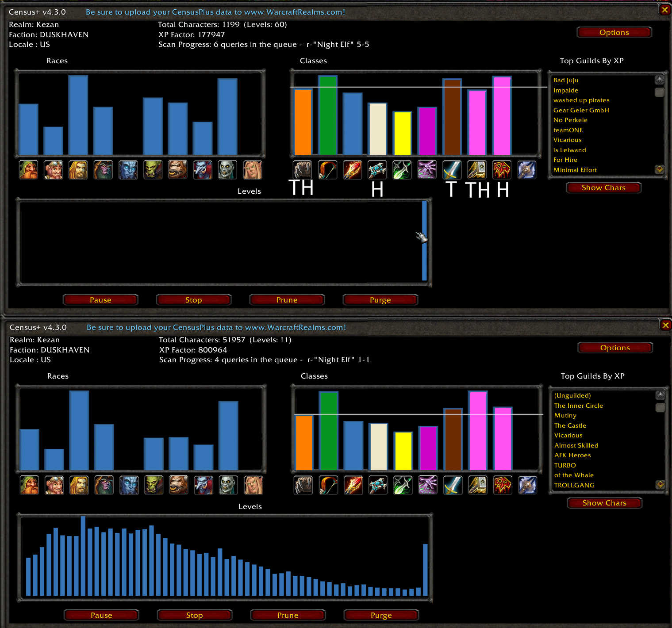Image resolution: width=672 pixels, height=628 pixels.
Task: Filter by Rogue class icon in bottom window
Action: coord(403,485)
